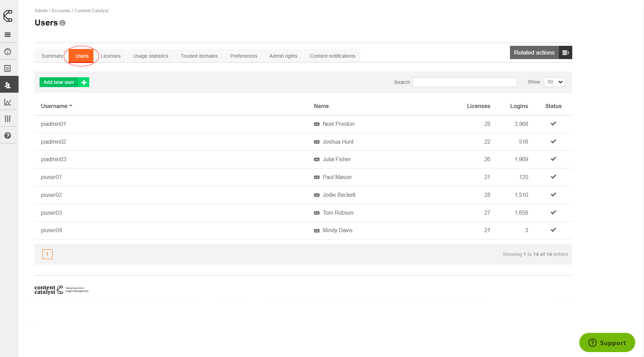Open the hamburger menu in sidebar
The width and height of the screenshot is (644, 357).
click(8, 35)
